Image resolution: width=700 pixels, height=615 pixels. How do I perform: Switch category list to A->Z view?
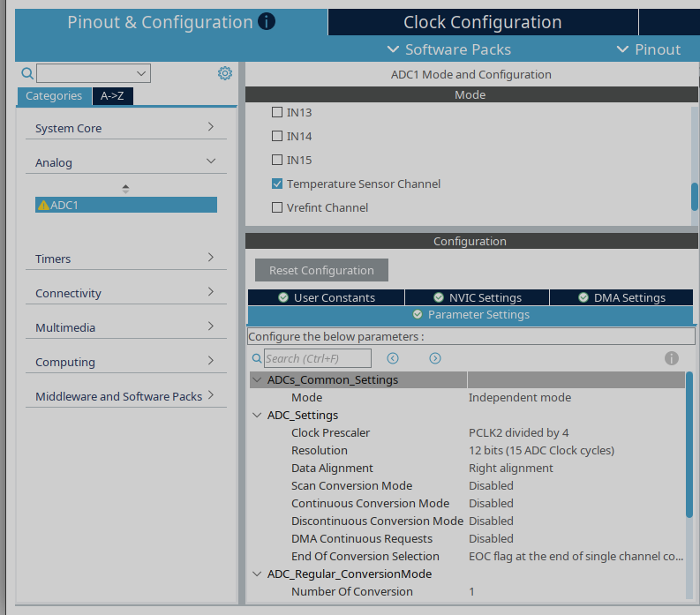pos(112,96)
